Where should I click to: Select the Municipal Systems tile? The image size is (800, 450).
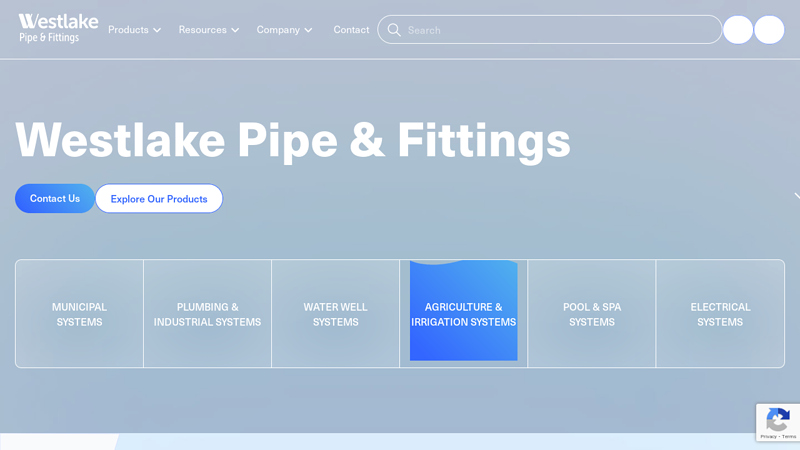click(80, 314)
